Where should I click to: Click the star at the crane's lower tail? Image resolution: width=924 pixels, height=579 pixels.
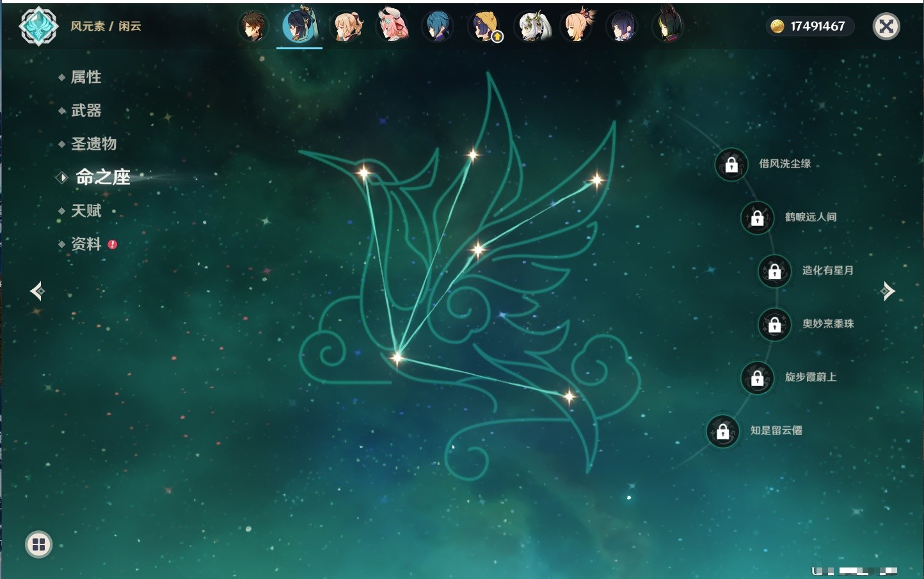[569, 397]
